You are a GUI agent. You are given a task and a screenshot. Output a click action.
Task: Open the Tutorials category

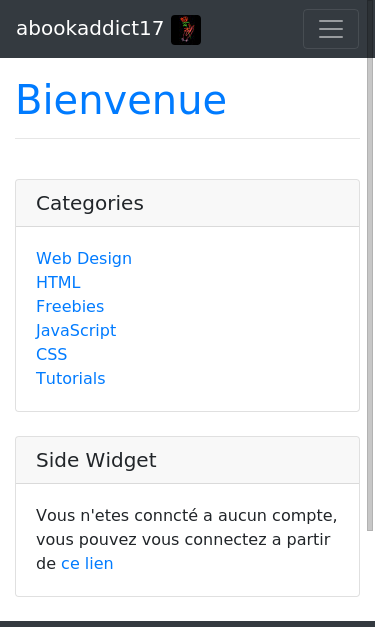point(71,378)
